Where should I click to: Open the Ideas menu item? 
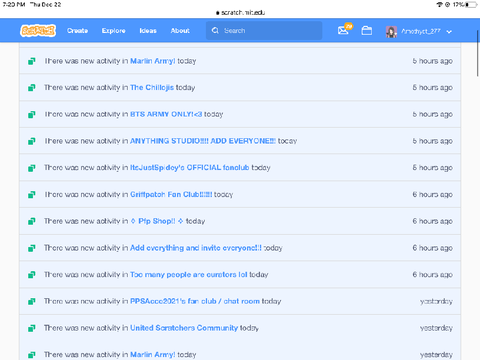(x=148, y=31)
